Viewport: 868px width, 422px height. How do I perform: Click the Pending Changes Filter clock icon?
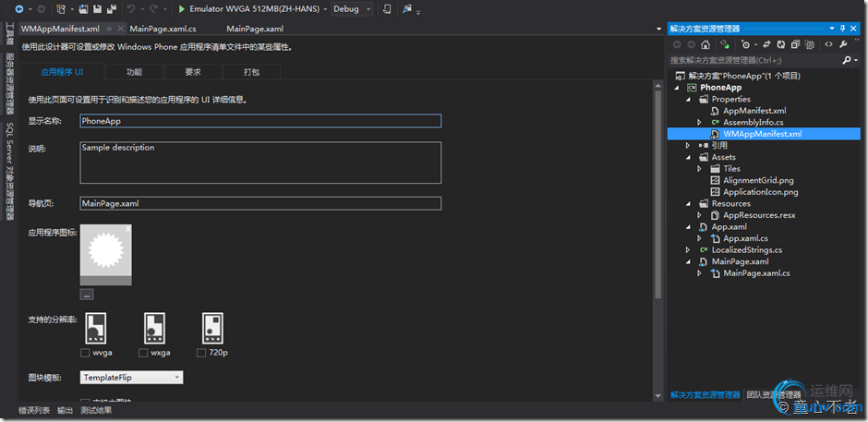[x=746, y=45]
